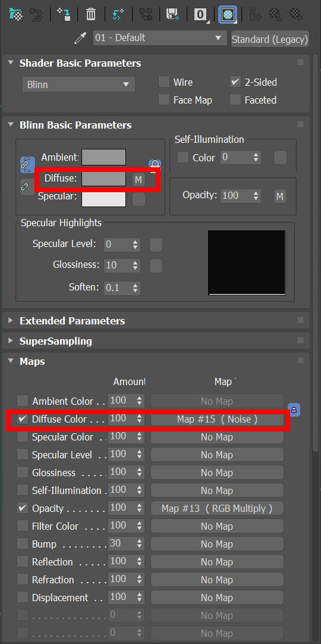Enable the Bump map checkbox
The height and width of the screenshot is (644, 321).
[x=23, y=544]
